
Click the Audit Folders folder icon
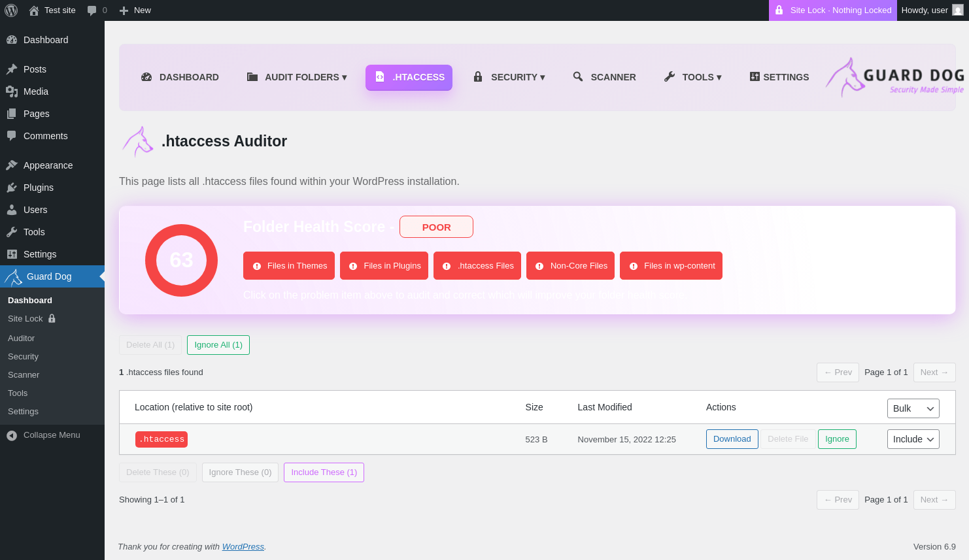(x=252, y=77)
